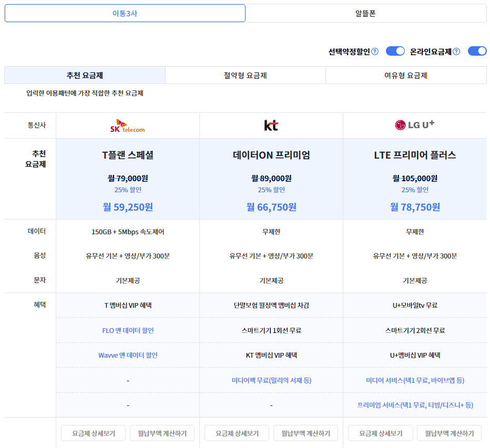Select the T플랜 스페셜 plan title
Screen dimensions: 490x448
point(128,155)
